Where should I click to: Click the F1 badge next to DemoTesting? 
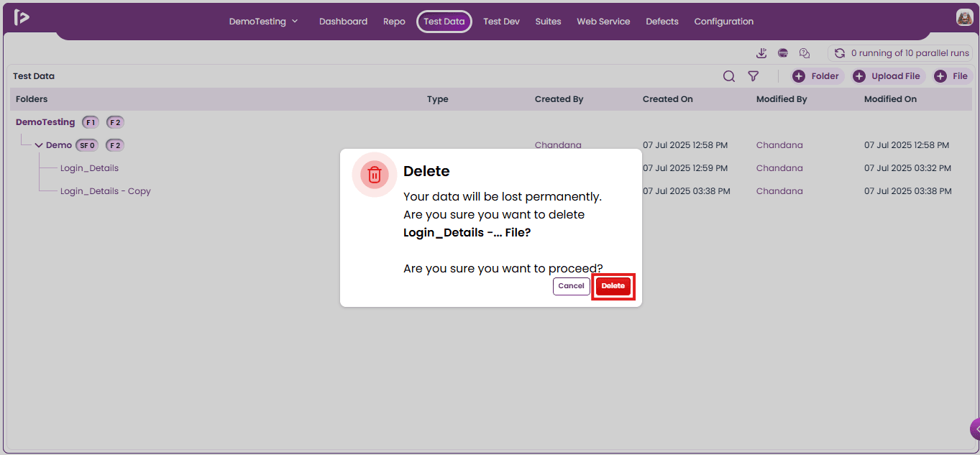coord(91,122)
